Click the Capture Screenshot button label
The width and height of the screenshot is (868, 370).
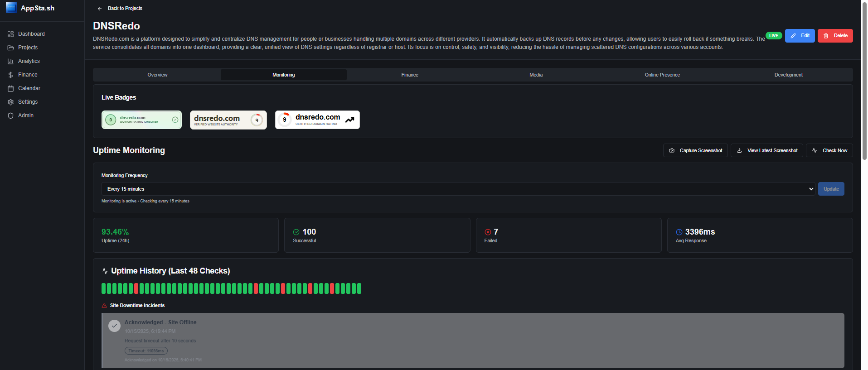(x=701, y=150)
